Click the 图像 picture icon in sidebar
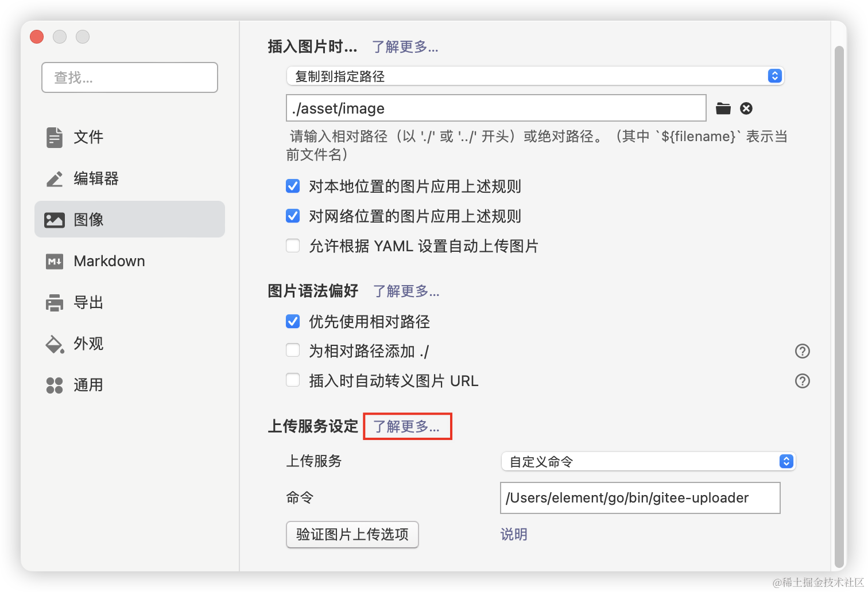The image size is (868, 592). tap(55, 220)
